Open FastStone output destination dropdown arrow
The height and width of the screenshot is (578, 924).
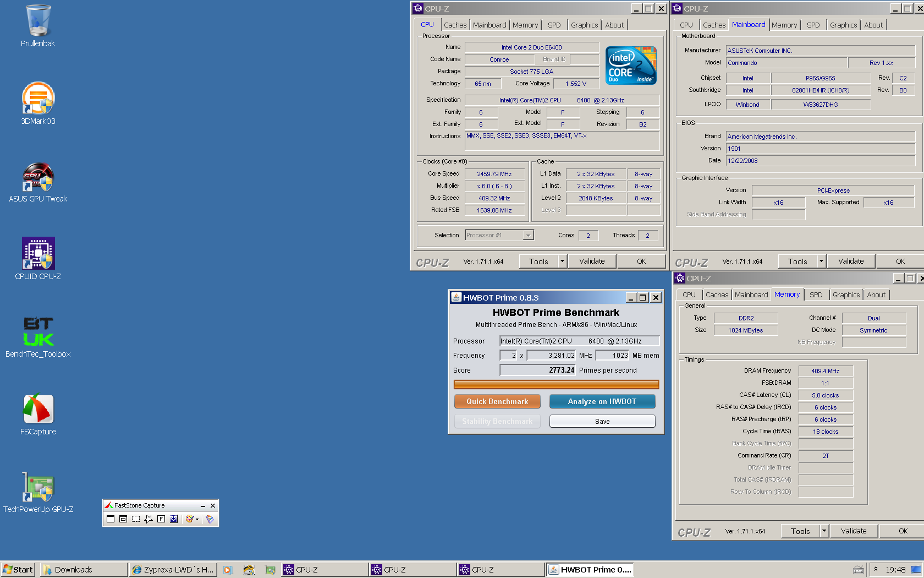pos(197,519)
